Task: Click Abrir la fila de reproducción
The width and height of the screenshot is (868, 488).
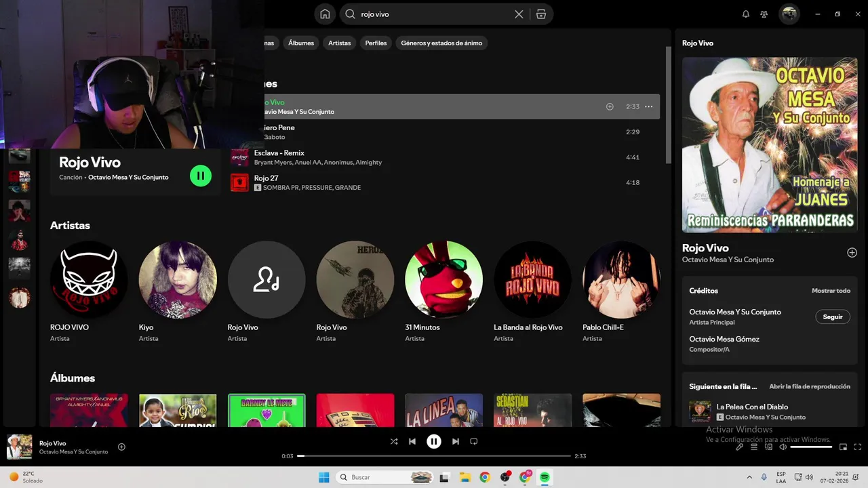Action: (x=810, y=386)
